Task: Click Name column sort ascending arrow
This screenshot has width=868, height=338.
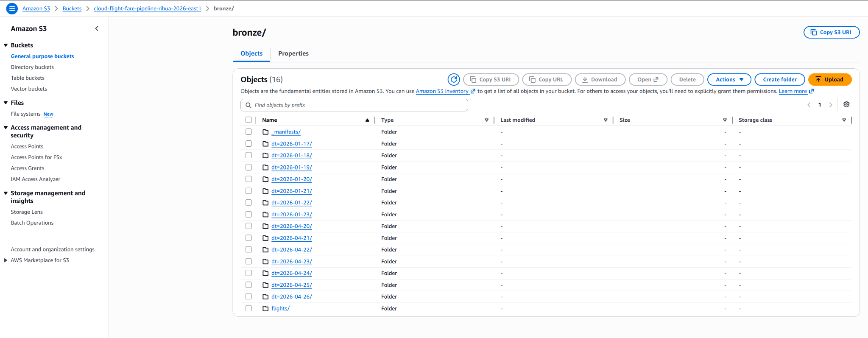Action: [x=367, y=120]
